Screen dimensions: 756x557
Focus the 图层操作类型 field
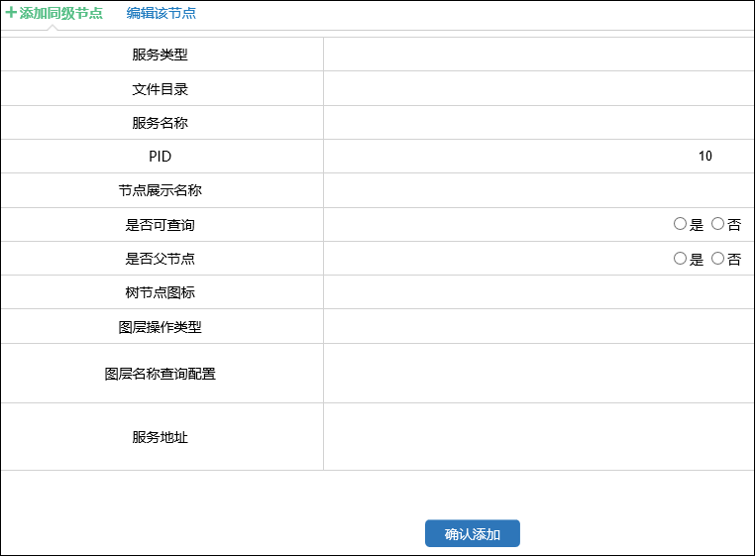[538, 326]
